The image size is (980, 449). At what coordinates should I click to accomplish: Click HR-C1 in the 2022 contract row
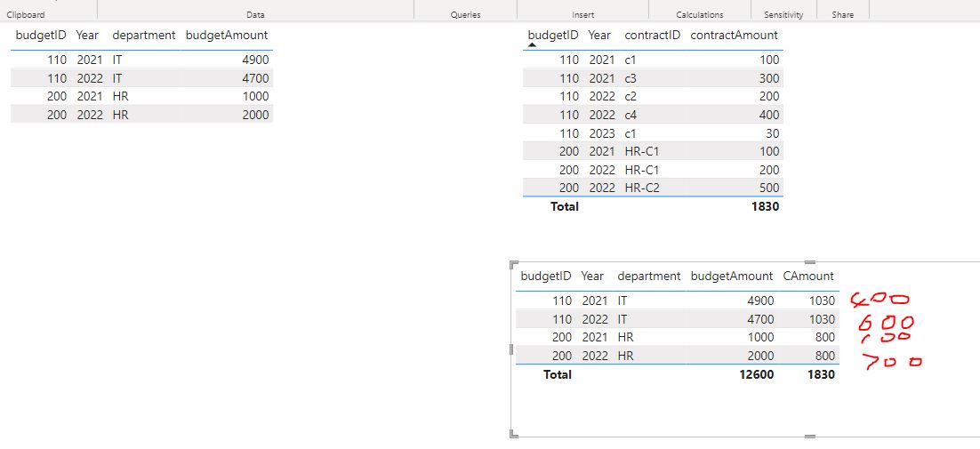[x=642, y=170]
